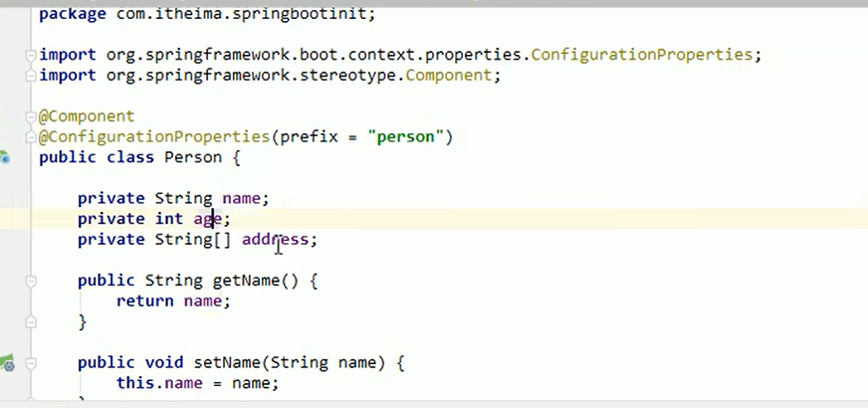The width and height of the screenshot is (868, 408).
Task: Click the fold end marker at getName's closing brace
Action: point(31,321)
